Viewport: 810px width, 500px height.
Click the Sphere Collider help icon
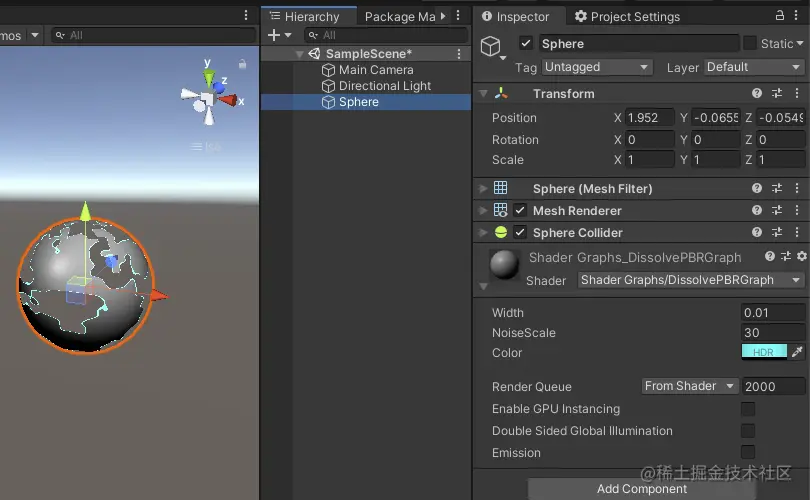[757, 232]
